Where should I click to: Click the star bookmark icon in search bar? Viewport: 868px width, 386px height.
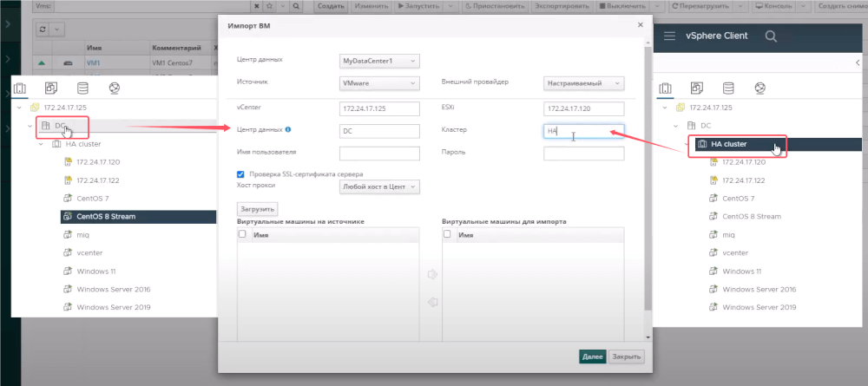269,6
